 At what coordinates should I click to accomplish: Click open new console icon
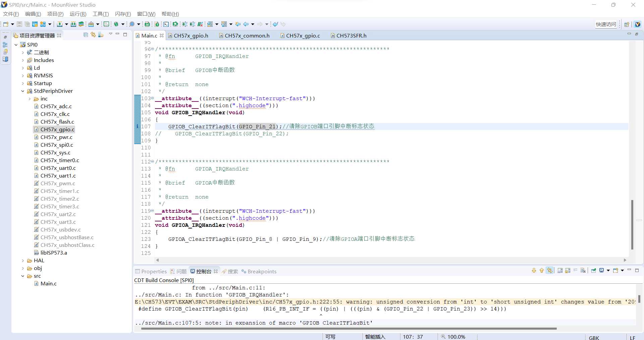[615, 271]
